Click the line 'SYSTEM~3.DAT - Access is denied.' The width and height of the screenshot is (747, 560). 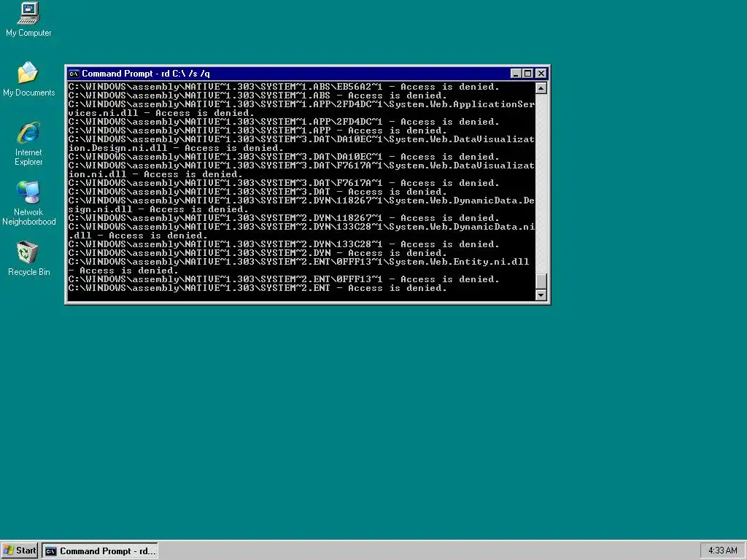[258, 192]
